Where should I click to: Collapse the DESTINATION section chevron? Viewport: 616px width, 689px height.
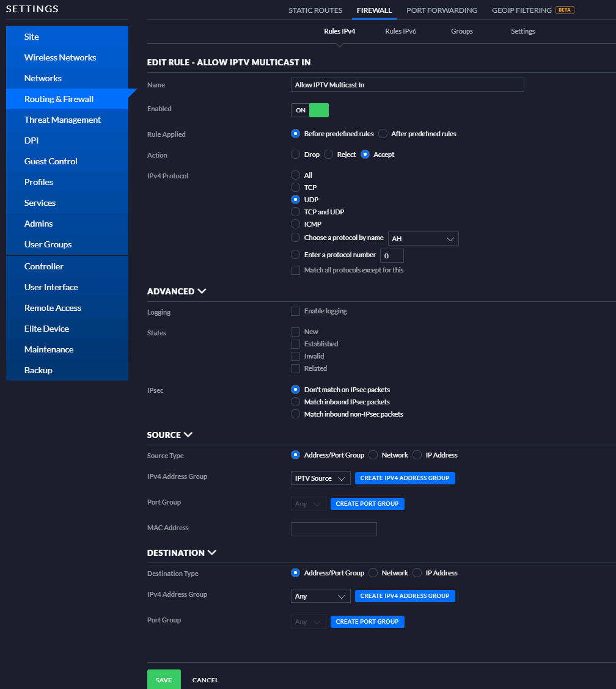[x=212, y=552]
